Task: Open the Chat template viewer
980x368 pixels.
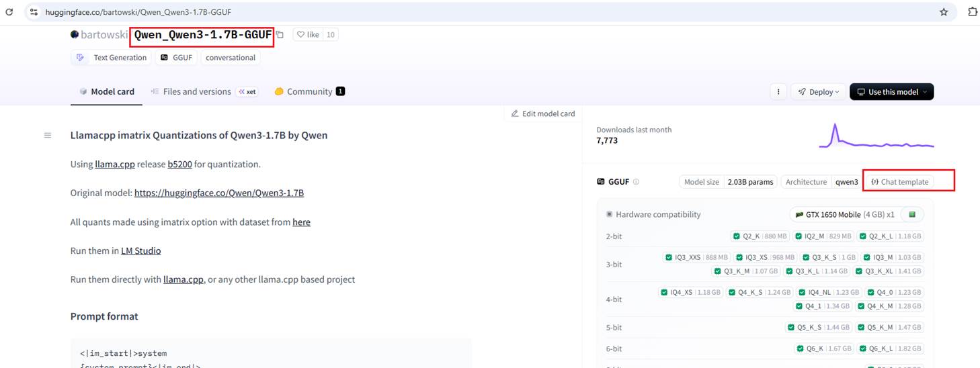Action: [899, 182]
